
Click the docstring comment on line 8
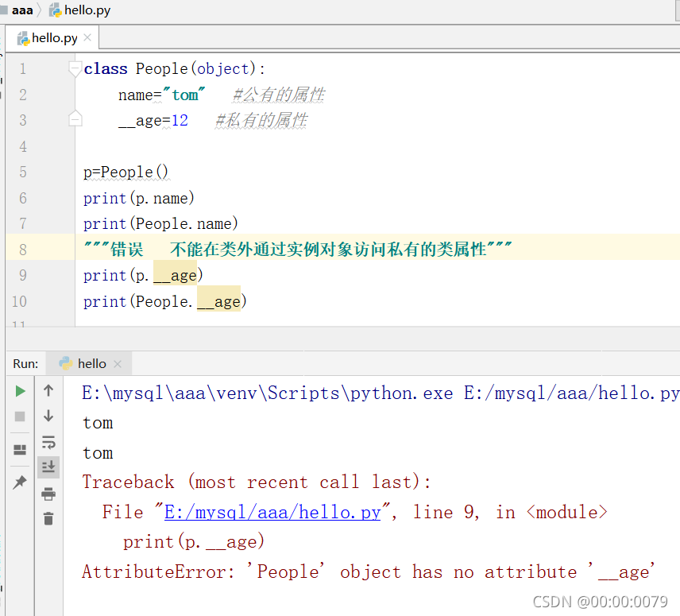[297, 250]
